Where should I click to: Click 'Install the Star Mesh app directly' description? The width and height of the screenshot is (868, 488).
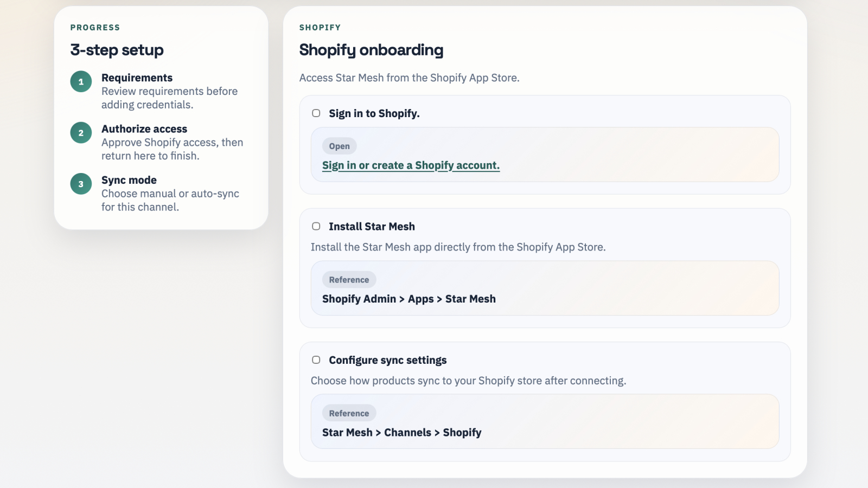point(458,247)
